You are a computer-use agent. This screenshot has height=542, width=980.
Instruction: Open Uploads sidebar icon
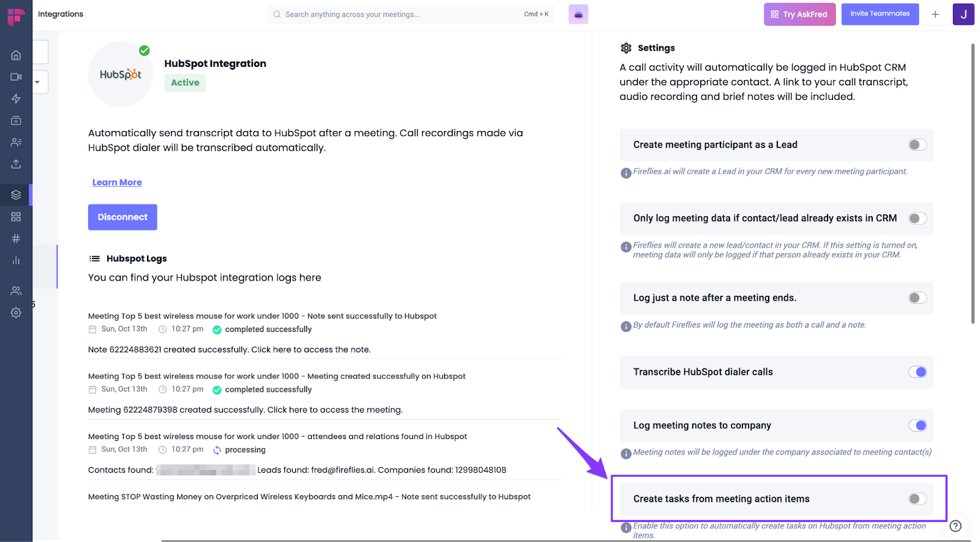click(x=16, y=164)
